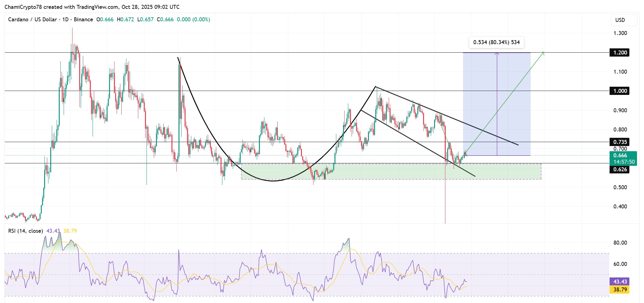Select the RSI (14, close) indicator legend
The image size is (644, 303).
(26, 231)
